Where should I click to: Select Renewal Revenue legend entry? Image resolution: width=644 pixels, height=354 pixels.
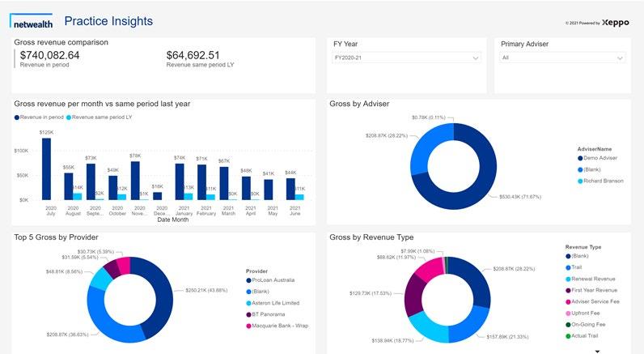[x=590, y=279]
